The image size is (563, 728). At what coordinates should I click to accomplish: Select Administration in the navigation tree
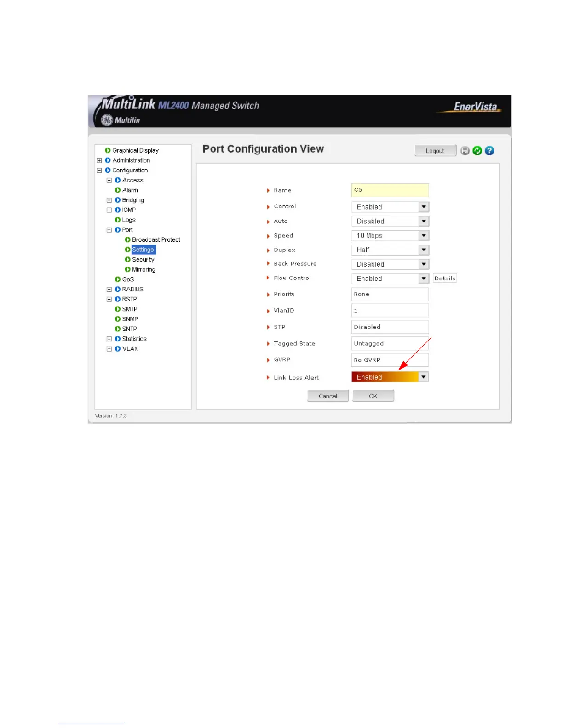131,160
